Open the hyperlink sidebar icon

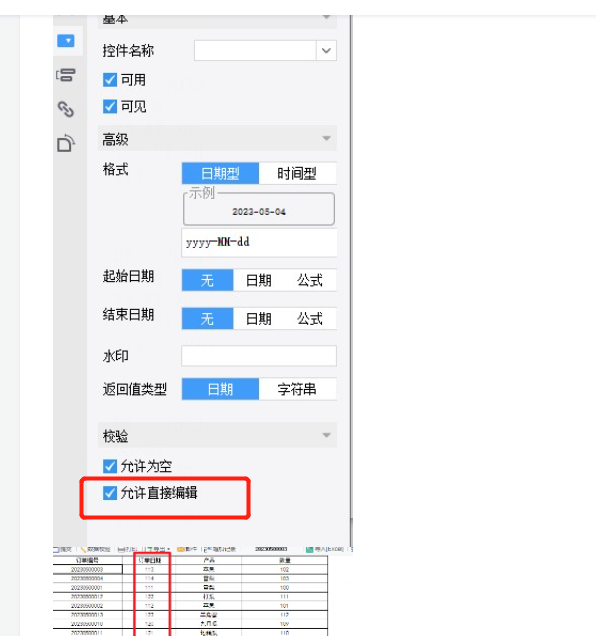66,110
